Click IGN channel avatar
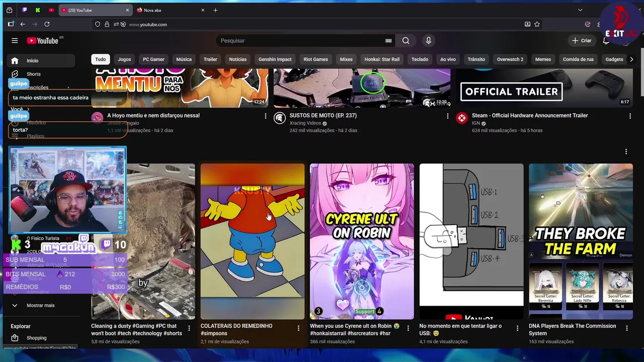The height and width of the screenshot is (362, 644). 462,118
